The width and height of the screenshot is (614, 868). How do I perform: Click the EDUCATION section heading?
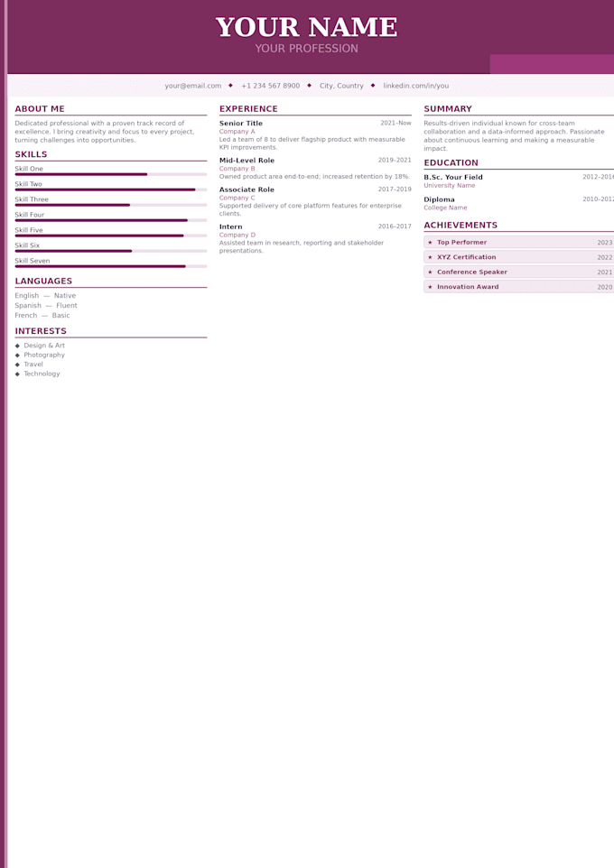[451, 162]
